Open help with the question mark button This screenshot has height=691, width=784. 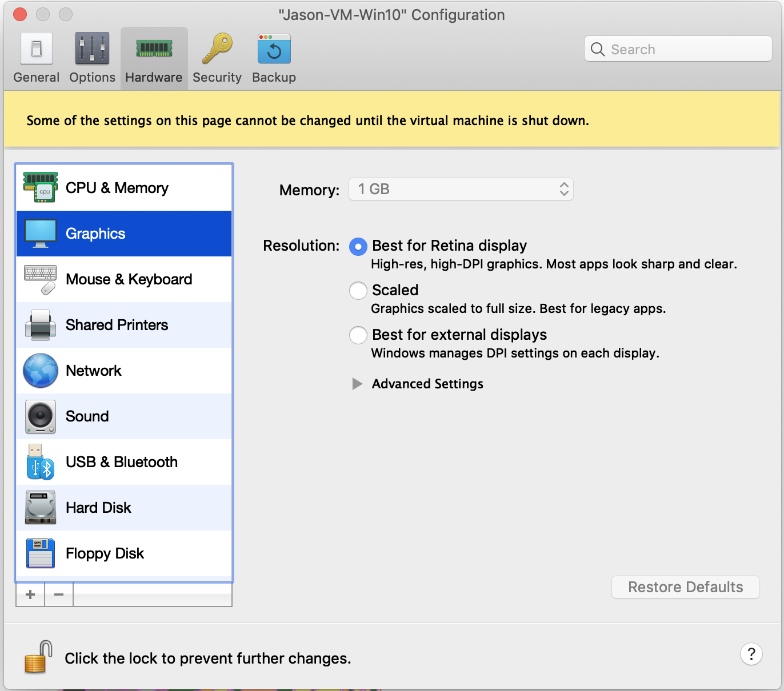coord(751,654)
